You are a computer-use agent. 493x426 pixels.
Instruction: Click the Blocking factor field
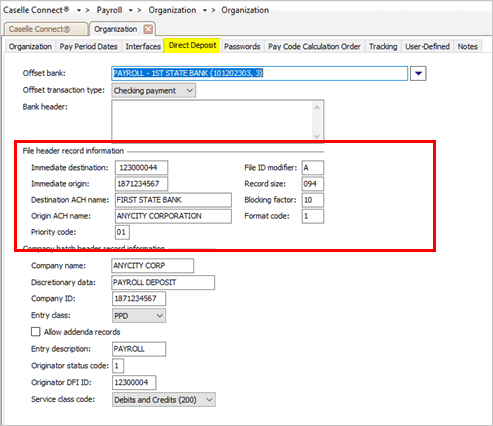point(313,200)
